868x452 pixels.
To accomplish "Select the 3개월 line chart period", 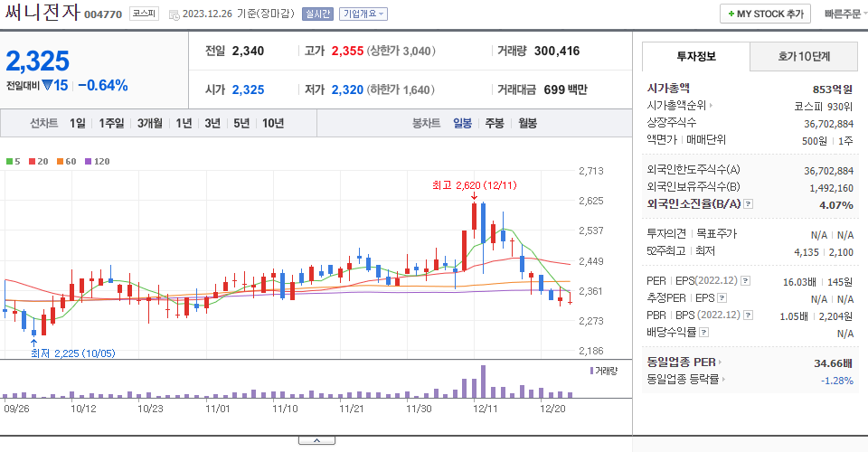I will click(149, 123).
